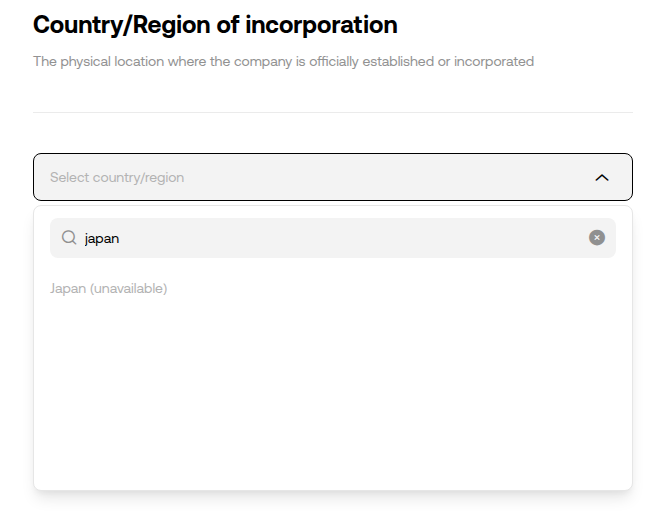Tap the circular x icon in search box
The width and height of the screenshot is (655, 521).
tap(597, 238)
